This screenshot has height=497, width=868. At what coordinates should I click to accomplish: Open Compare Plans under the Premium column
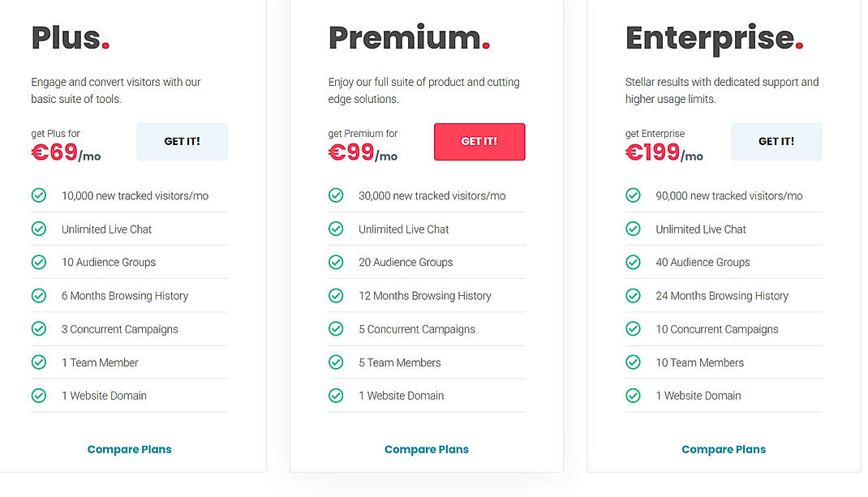click(426, 449)
